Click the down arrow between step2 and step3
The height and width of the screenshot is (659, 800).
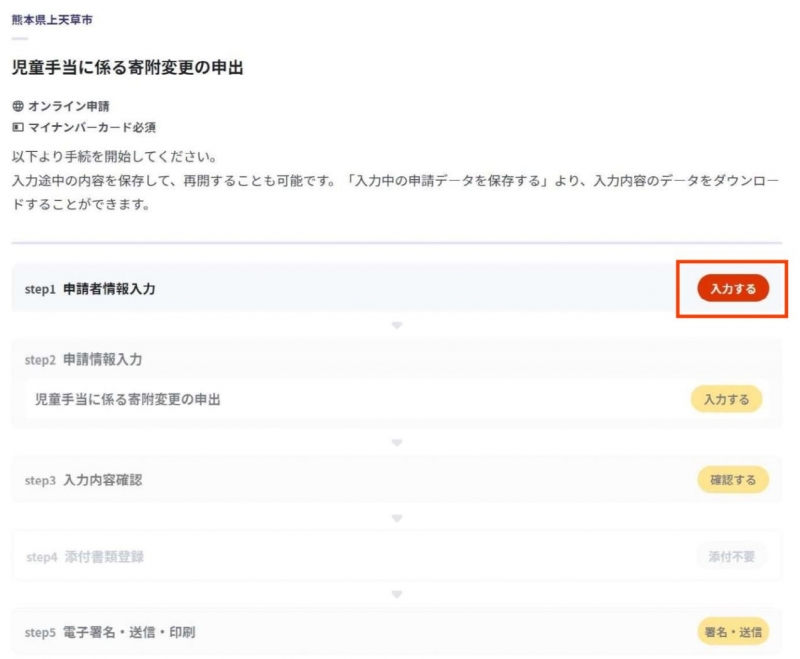(x=397, y=443)
